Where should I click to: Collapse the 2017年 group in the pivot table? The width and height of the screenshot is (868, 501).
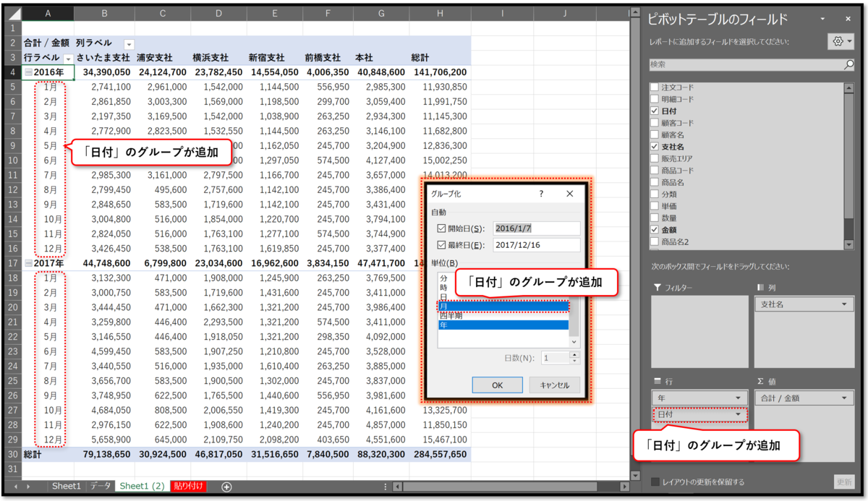click(x=27, y=263)
